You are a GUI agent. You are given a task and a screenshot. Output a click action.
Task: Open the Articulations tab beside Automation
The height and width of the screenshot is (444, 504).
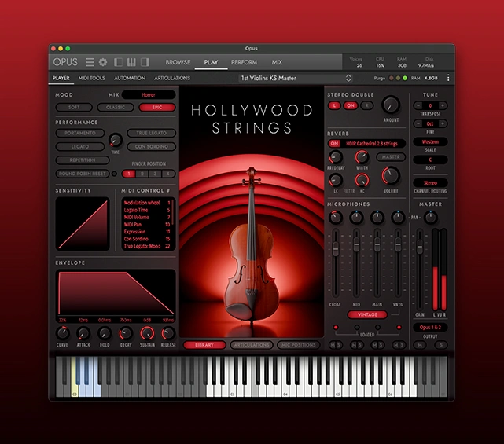pyautogui.click(x=172, y=78)
